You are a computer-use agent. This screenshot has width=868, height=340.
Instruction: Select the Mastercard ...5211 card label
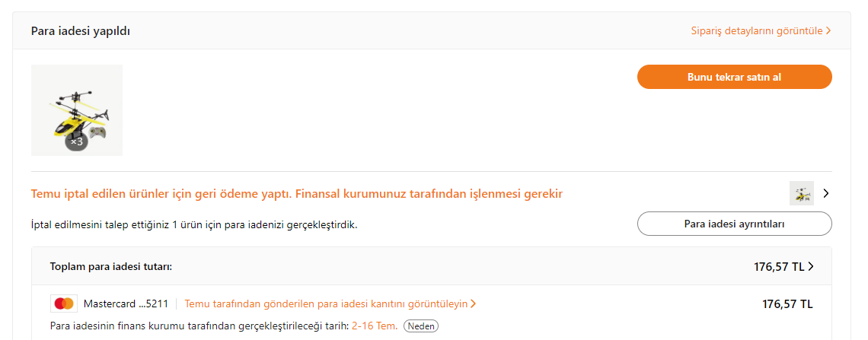coord(126,303)
